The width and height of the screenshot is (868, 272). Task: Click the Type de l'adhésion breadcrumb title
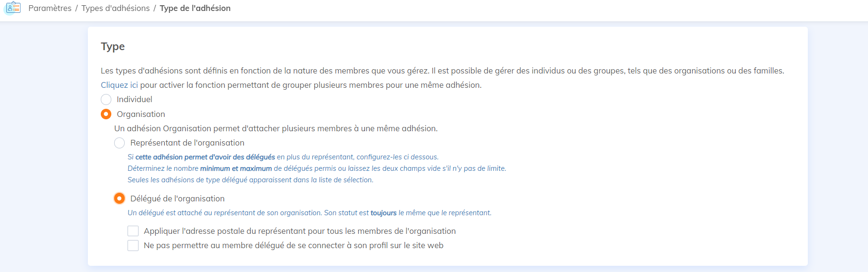click(x=195, y=8)
